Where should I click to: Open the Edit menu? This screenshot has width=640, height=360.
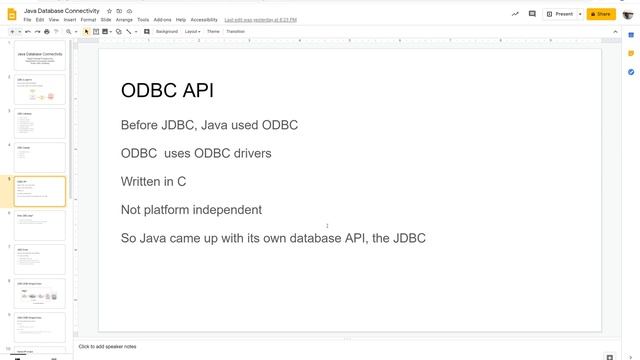(40, 20)
